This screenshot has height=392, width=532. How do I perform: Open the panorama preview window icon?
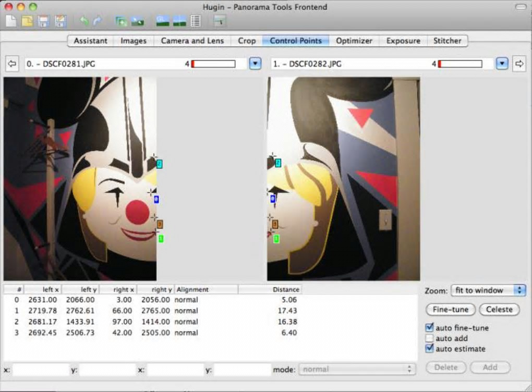(x=179, y=21)
